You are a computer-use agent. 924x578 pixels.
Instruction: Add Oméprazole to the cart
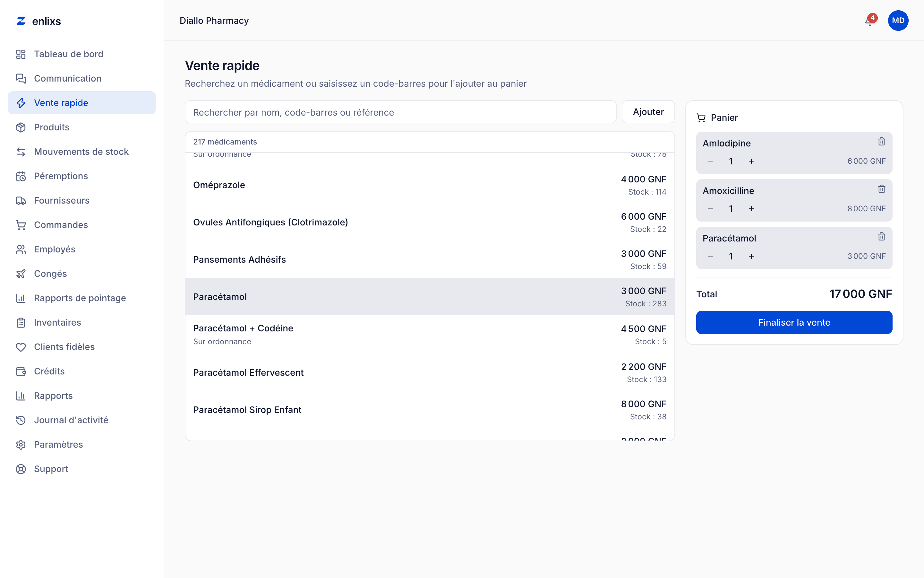430,185
